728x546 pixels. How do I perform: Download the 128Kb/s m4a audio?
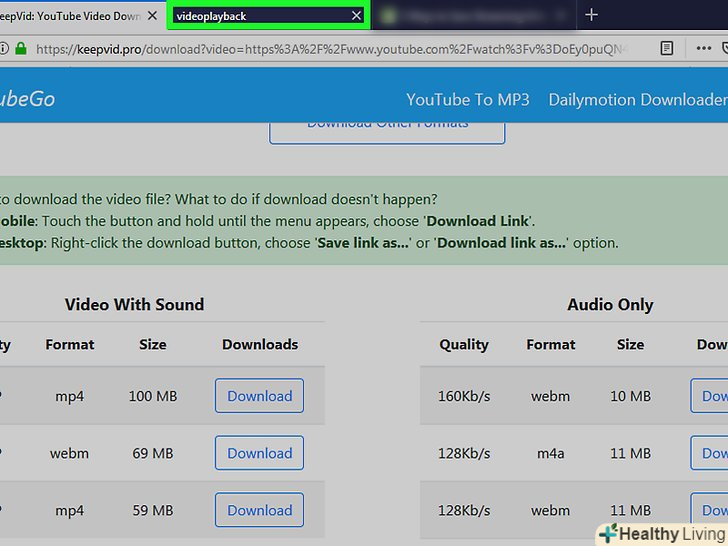point(710,453)
